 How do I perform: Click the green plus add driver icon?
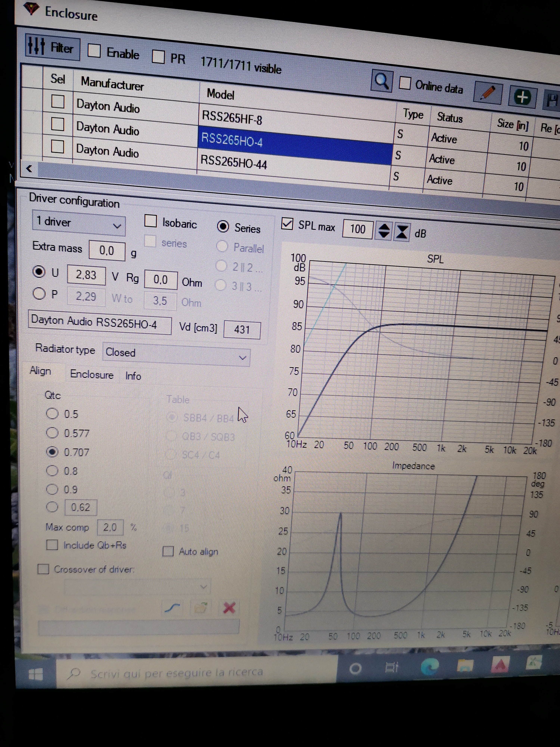(522, 98)
